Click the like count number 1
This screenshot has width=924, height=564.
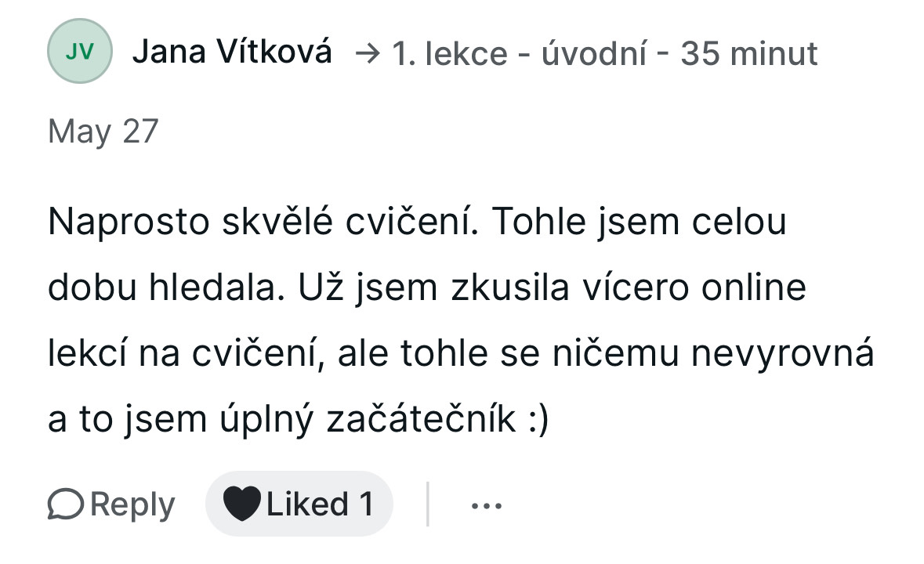click(x=366, y=504)
